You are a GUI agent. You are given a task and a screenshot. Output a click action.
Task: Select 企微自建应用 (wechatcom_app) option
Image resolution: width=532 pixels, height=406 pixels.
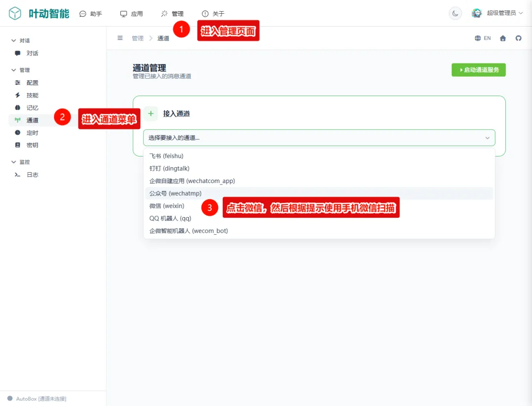(x=319, y=181)
